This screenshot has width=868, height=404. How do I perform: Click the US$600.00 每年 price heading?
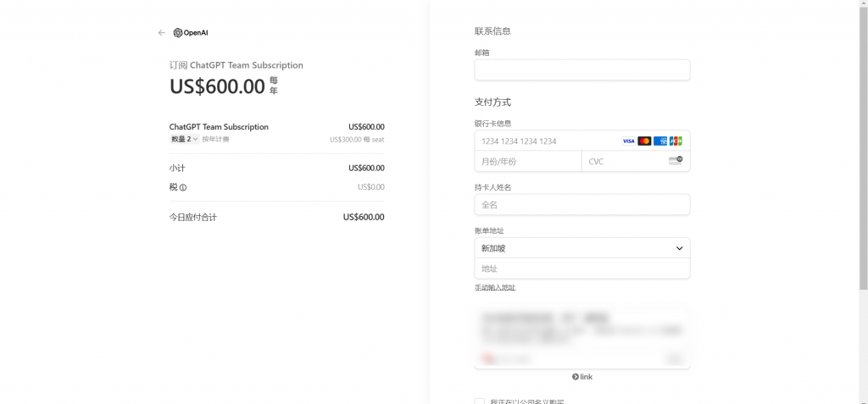(x=224, y=86)
